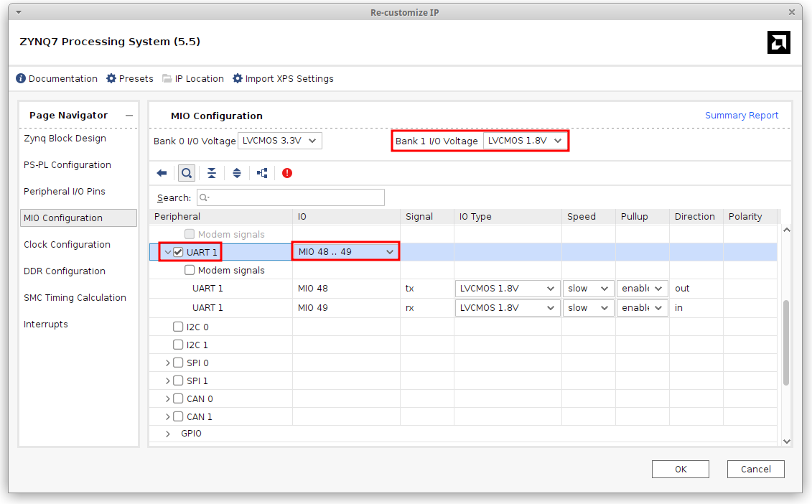Open IO Type dropdown for MIO 48
The width and height of the screenshot is (812, 504).
507,289
